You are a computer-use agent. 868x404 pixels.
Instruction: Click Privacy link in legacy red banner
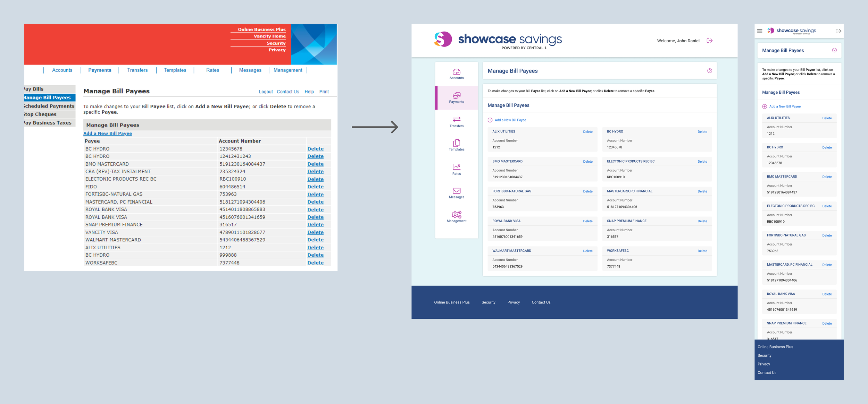tap(277, 50)
